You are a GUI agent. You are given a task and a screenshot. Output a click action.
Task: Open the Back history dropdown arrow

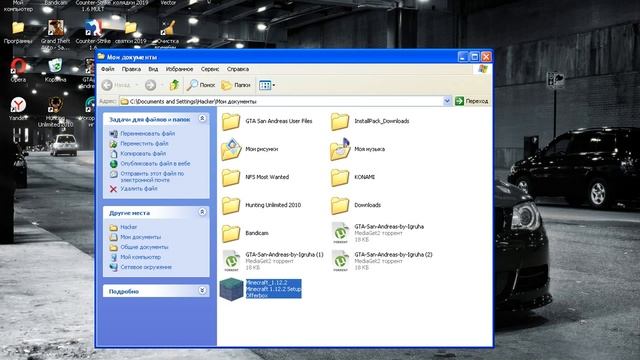pyautogui.click(x=137, y=85)
